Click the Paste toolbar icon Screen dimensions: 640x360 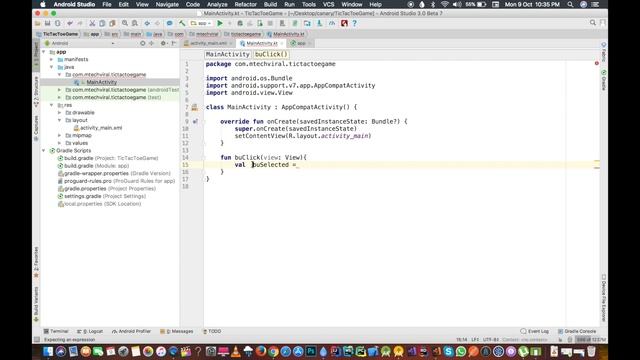[112, 23]
